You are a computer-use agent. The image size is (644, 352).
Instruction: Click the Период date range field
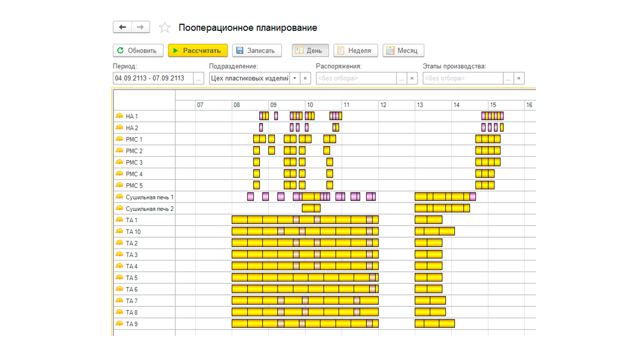coord(153,78)
